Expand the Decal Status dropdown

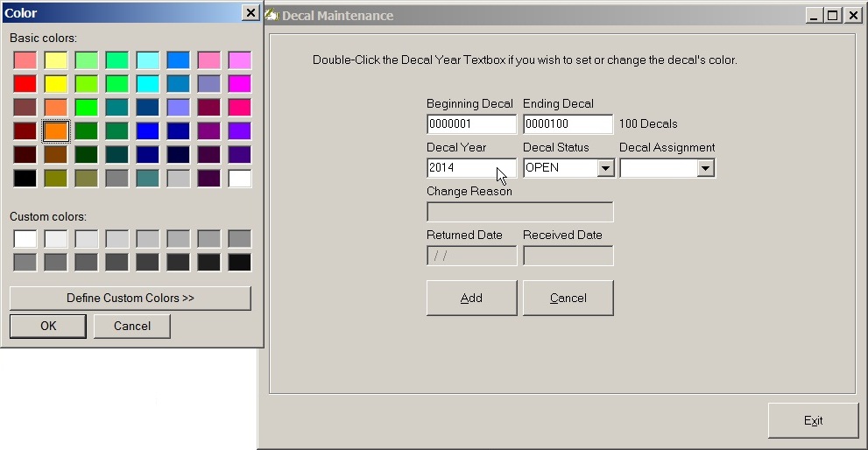click(x=605, y=168)
